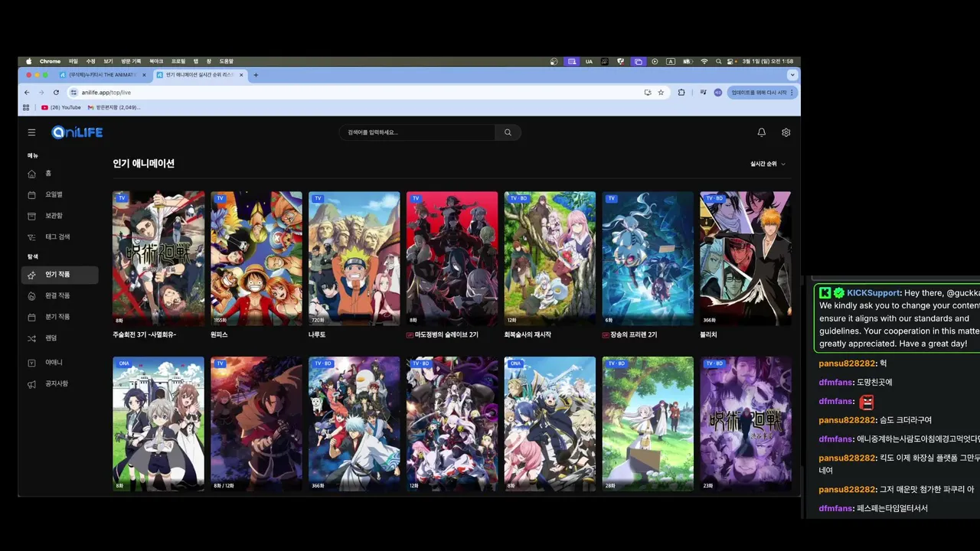The image size is (980, 551).
Task: Open the Chrome menu in menu bar
Action: pyautogui.click(x=50, y=61)
